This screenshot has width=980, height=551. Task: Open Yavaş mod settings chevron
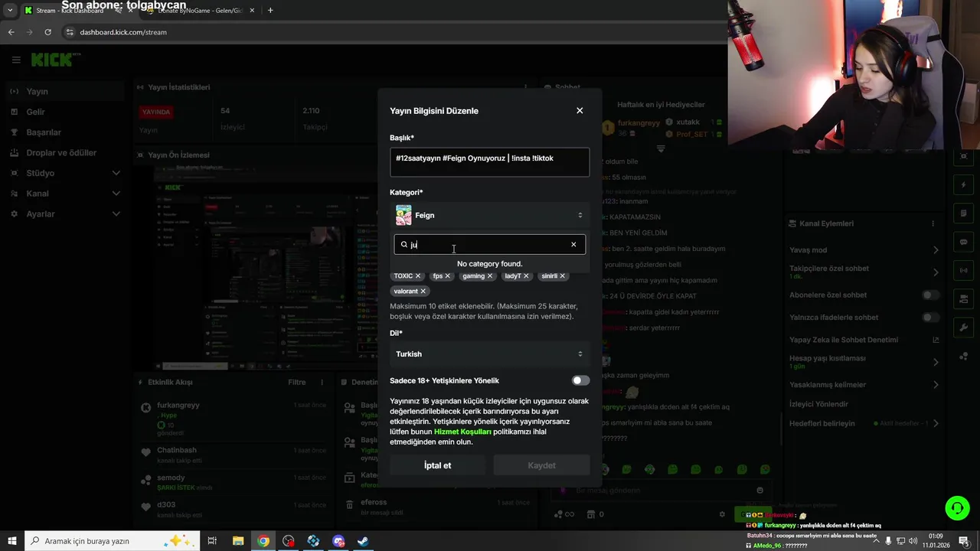pos(936,250)
